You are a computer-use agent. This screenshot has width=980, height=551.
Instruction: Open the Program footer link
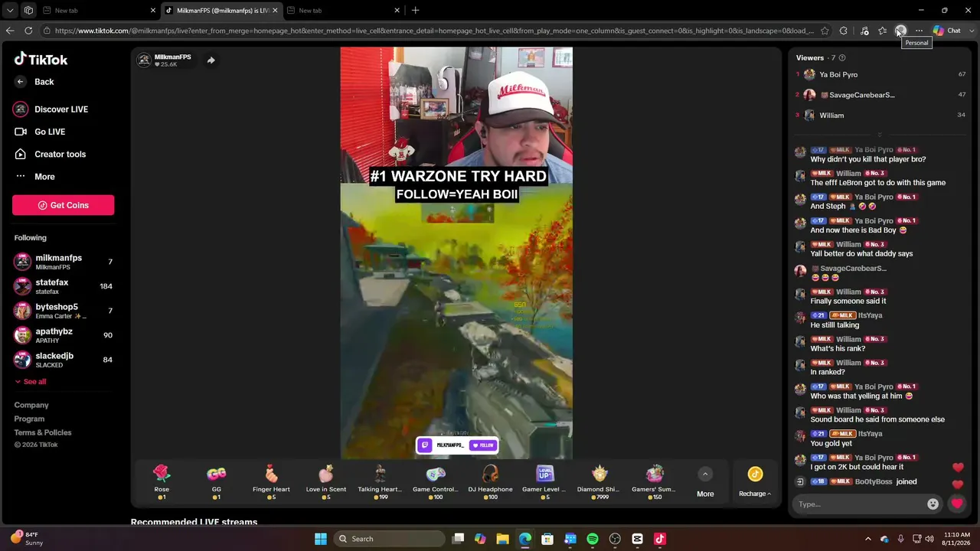coord(29,419)
